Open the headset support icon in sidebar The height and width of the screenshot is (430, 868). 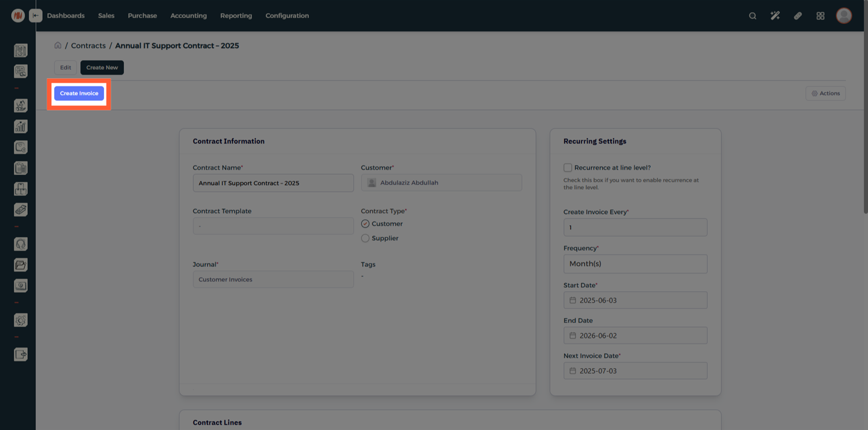(x=21, y=244)
